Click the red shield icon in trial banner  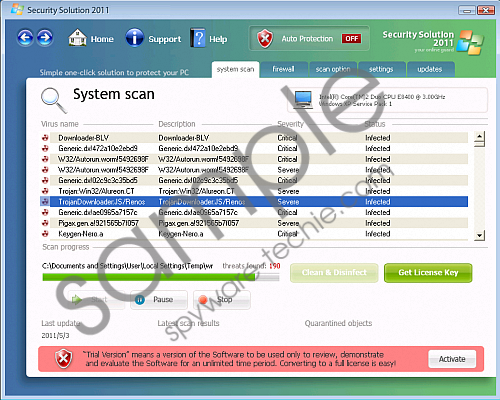pos(64,359)
